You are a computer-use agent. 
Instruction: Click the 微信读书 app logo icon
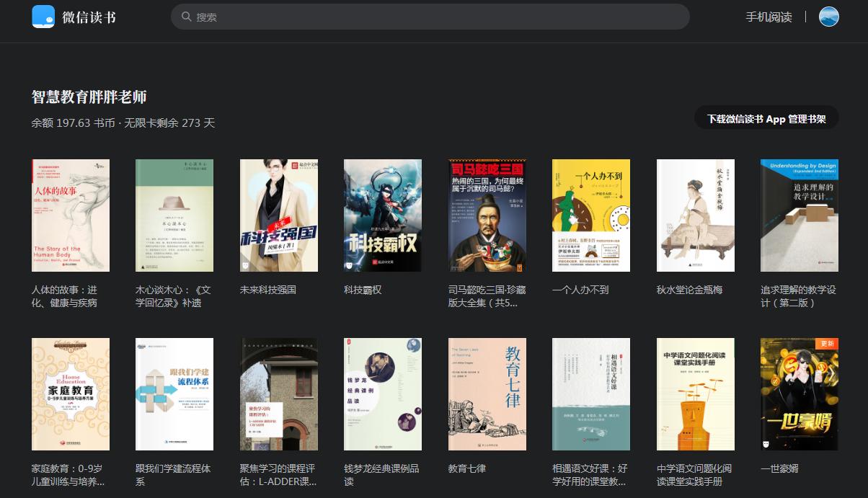point(43,15)
